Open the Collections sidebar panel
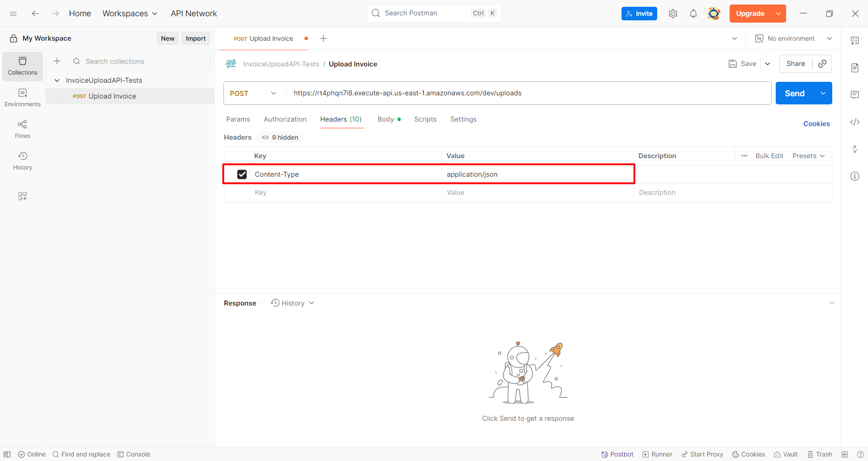The image size is (868, 461). pyautogui.click(x=23, y=66)
